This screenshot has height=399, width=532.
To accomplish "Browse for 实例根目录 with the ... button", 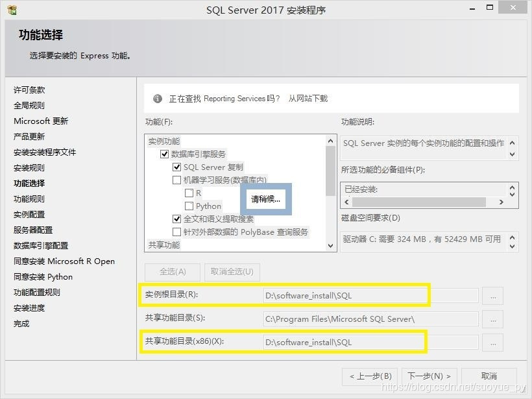I will (493, 296).
